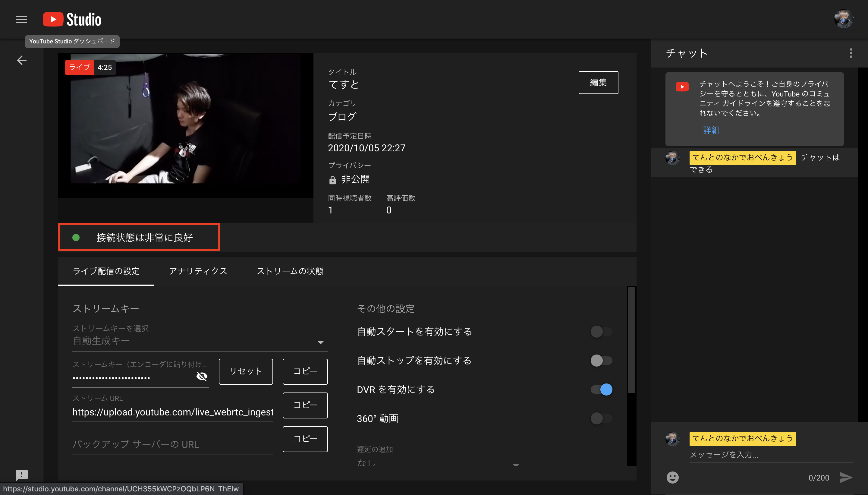
Task: Click the チャット panel heading
Action: tap(687, 53)
